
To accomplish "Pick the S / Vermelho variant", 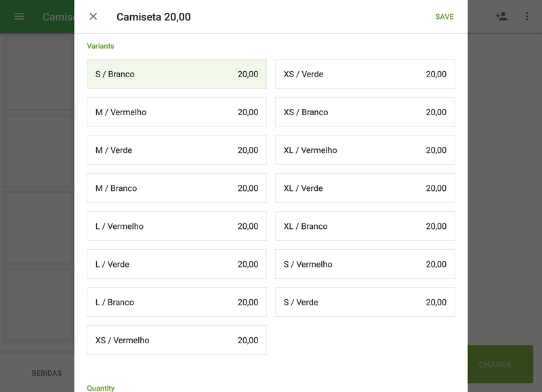I will click(x=365, y=265).
